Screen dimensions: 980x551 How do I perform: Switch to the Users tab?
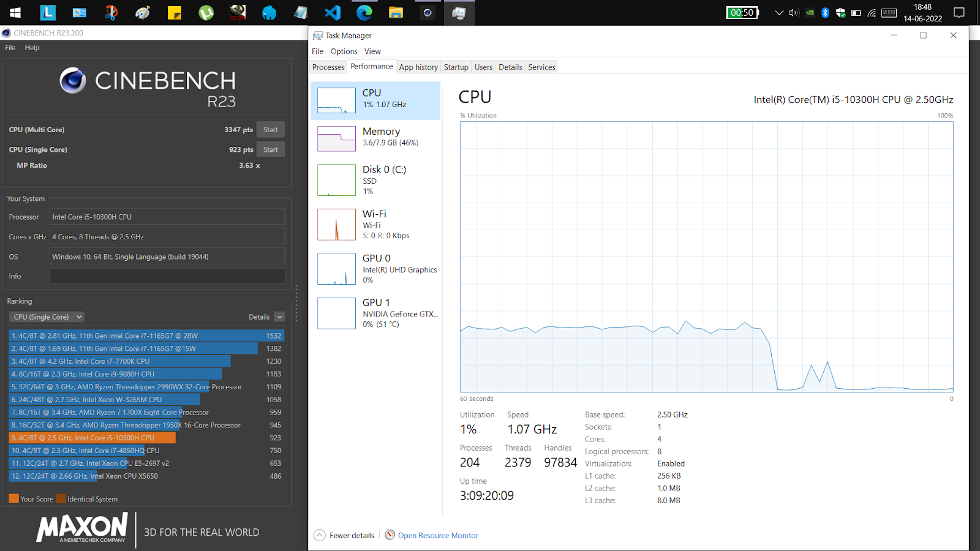[x=483, y=67]
